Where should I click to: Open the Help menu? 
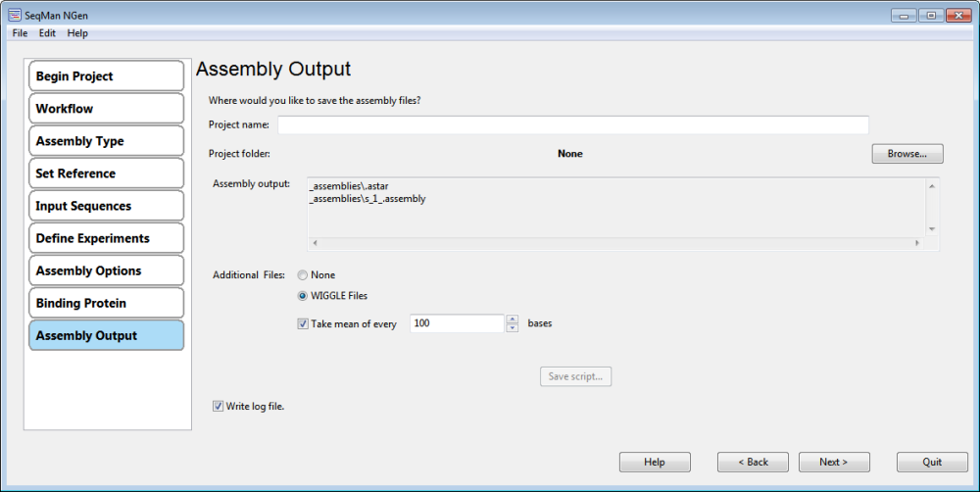[77, 33]
